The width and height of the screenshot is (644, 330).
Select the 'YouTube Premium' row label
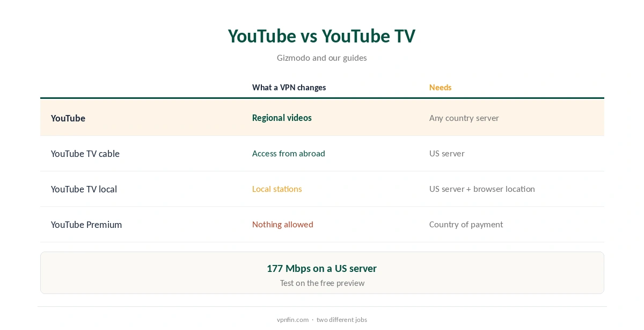86,225
